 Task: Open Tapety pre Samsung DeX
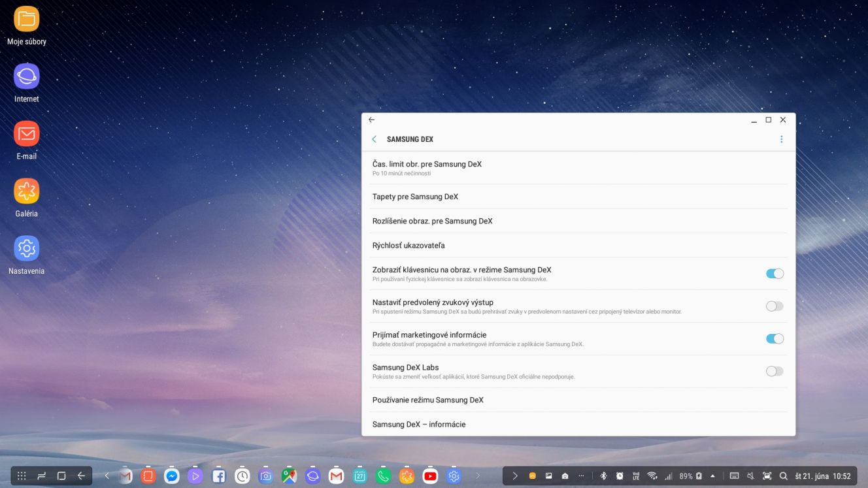578,197
